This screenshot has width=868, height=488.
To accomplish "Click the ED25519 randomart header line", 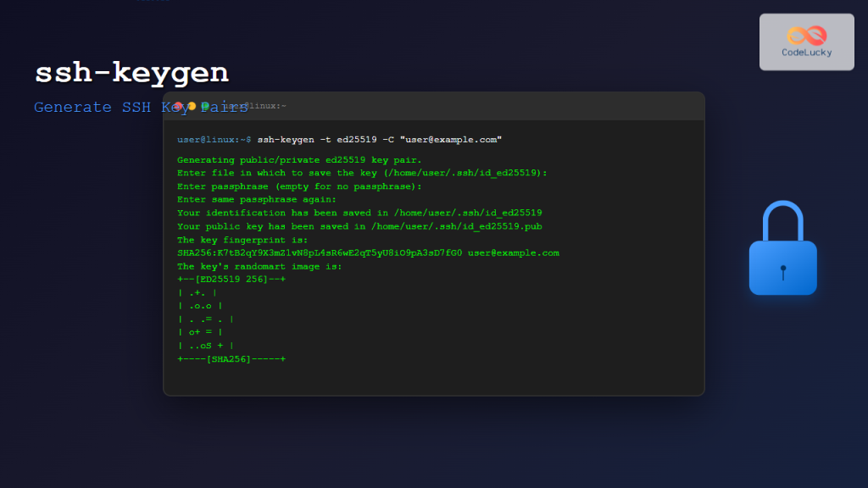I will point(231,279).
